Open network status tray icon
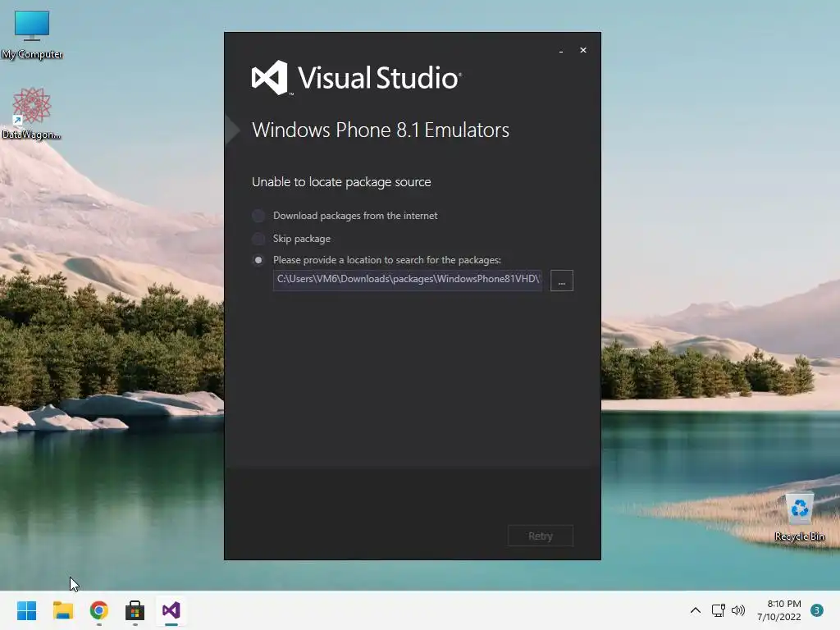840x630 pixels. tap(719, 610)
